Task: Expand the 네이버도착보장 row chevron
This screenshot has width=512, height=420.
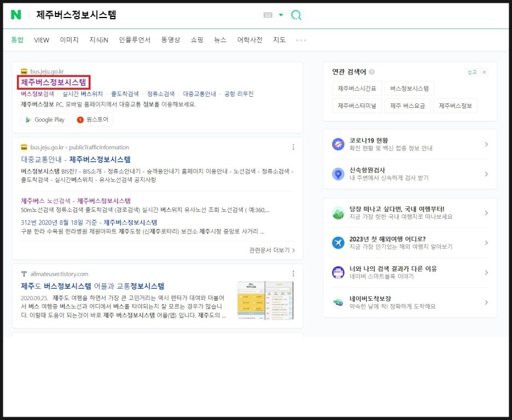Action: (x=486, y=302)
